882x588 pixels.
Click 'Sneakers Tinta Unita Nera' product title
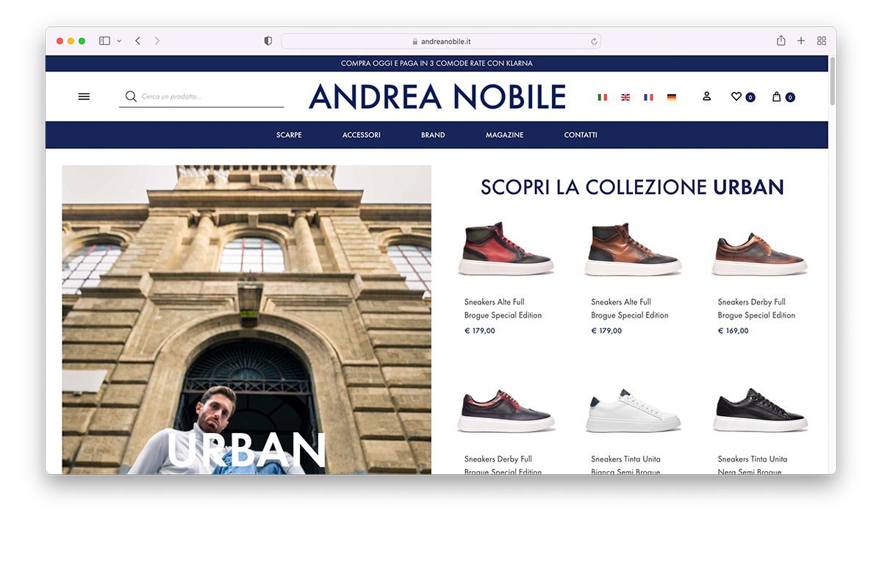coord(752,466)
